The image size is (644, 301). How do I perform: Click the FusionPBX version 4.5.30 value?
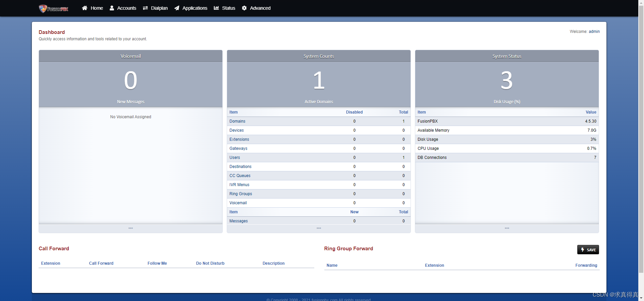[591, 121]
